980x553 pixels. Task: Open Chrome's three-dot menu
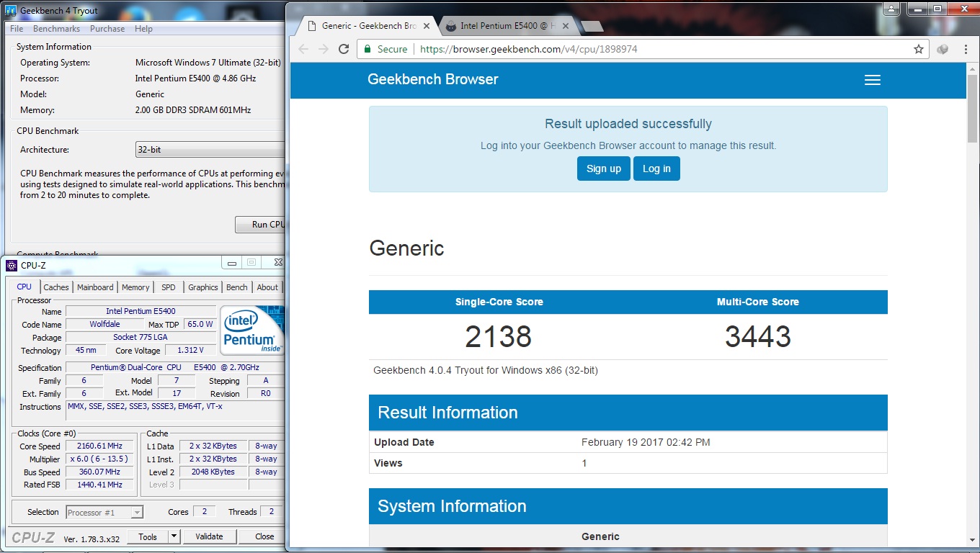[966, 49]
